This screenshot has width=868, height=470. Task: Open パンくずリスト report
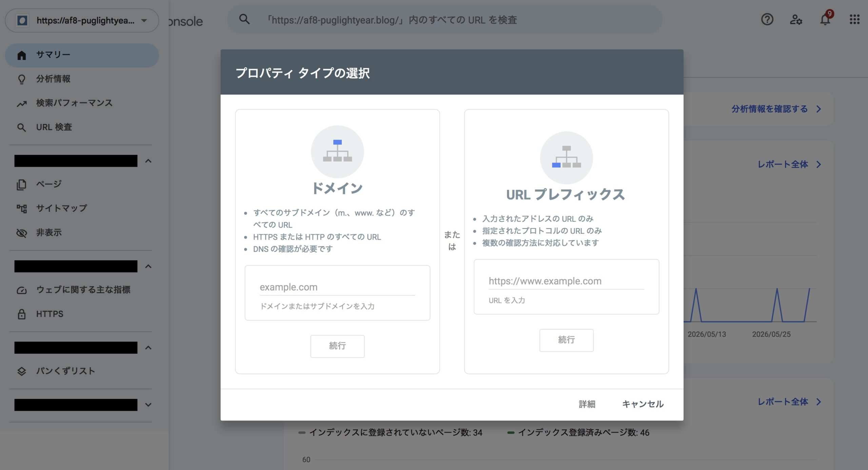click(82, 371)
